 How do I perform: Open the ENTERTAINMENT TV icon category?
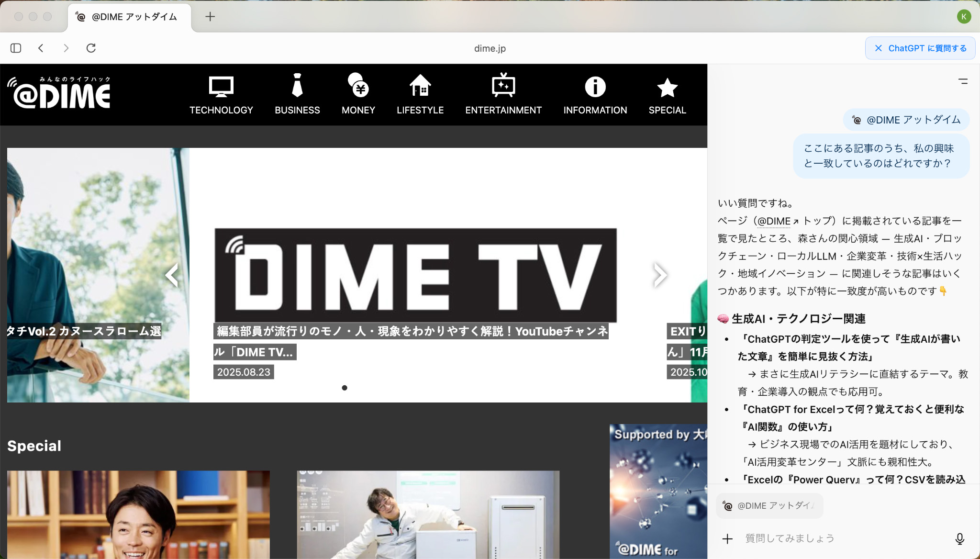[503, 86]
